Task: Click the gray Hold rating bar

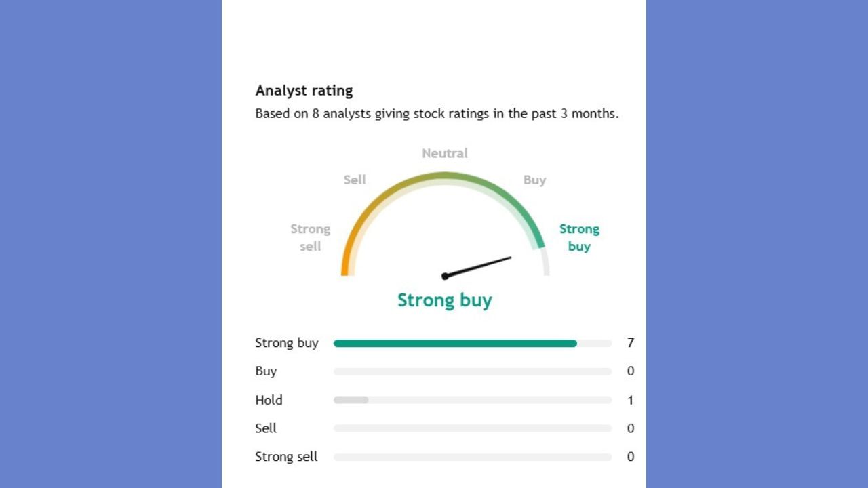Action: 351,401
